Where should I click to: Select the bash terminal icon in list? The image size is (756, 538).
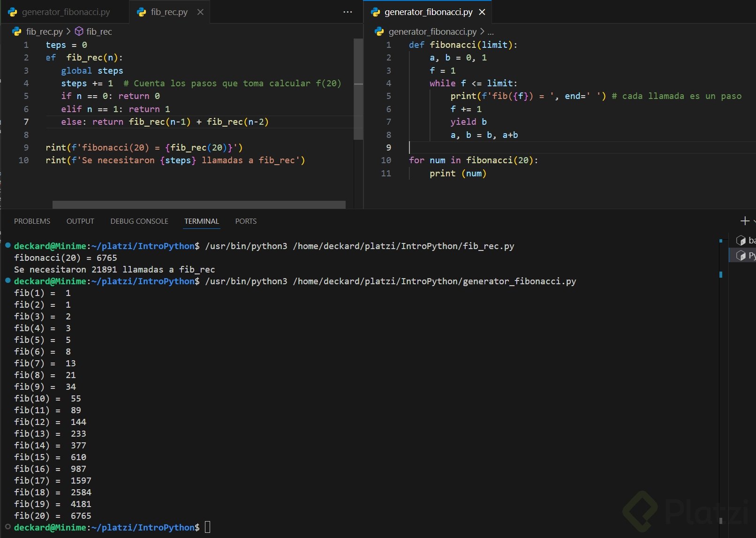click(741, 241)
